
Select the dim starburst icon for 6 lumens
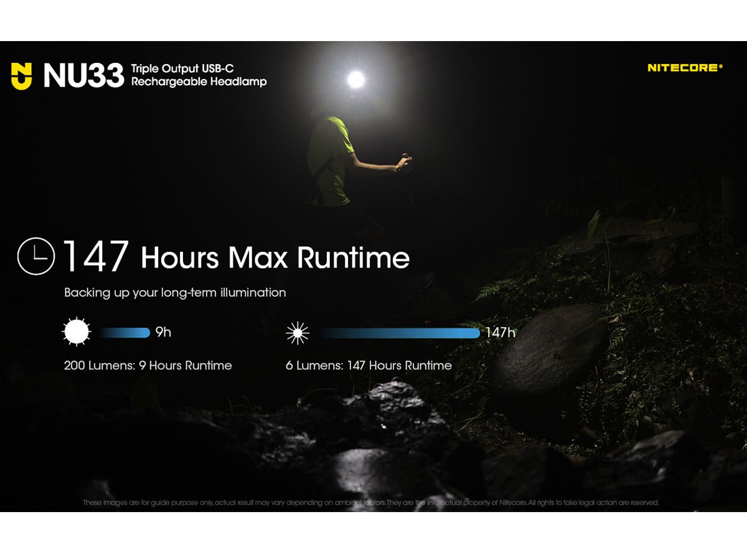297,333
